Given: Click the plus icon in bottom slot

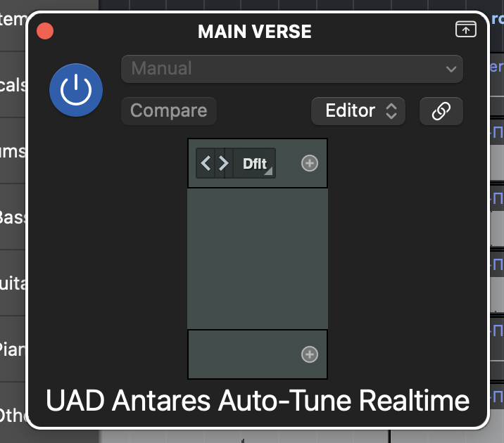Looking at the screenshot, I should click(310, 354).
